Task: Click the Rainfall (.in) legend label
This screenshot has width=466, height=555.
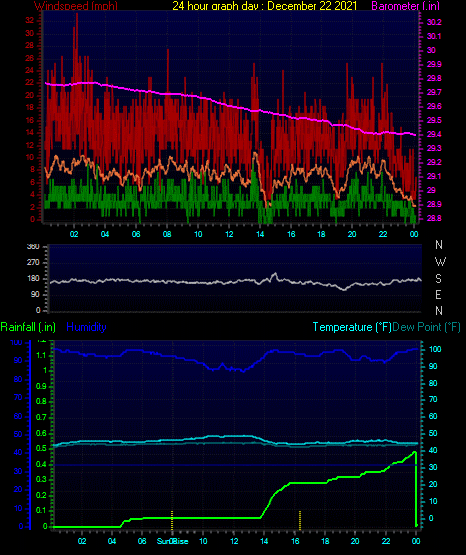Action: coord(28,327)
